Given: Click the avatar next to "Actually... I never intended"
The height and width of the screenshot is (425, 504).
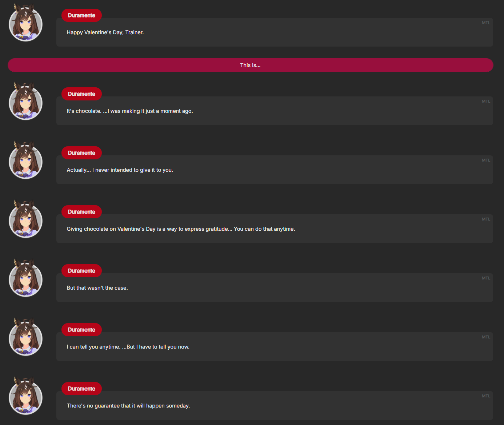Looking at the screenshot, I should [25, 160].
